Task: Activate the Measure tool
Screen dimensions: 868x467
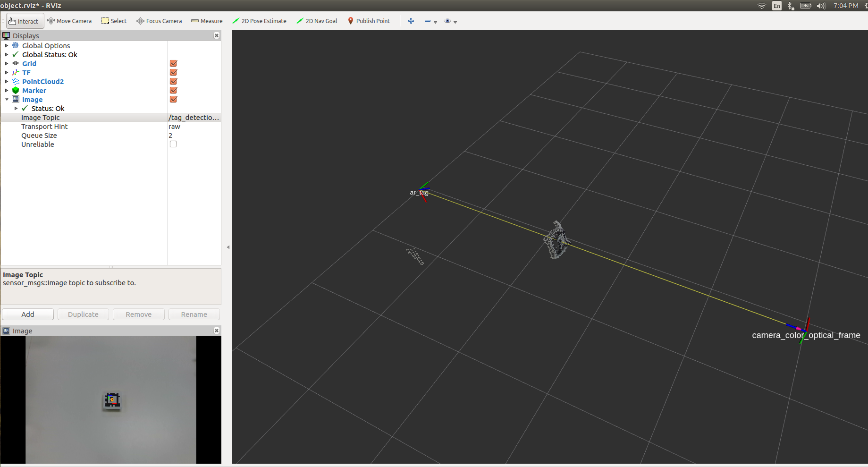Action: point(207,21)
